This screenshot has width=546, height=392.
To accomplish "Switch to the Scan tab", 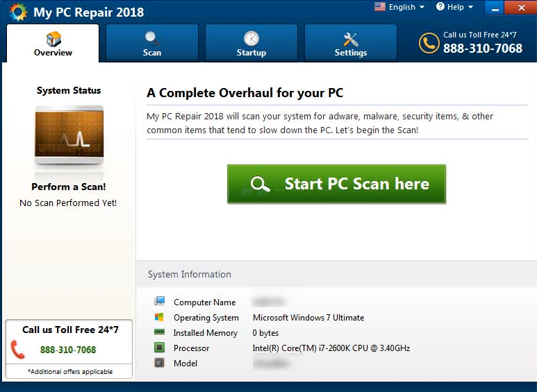I will click(151, 44).
